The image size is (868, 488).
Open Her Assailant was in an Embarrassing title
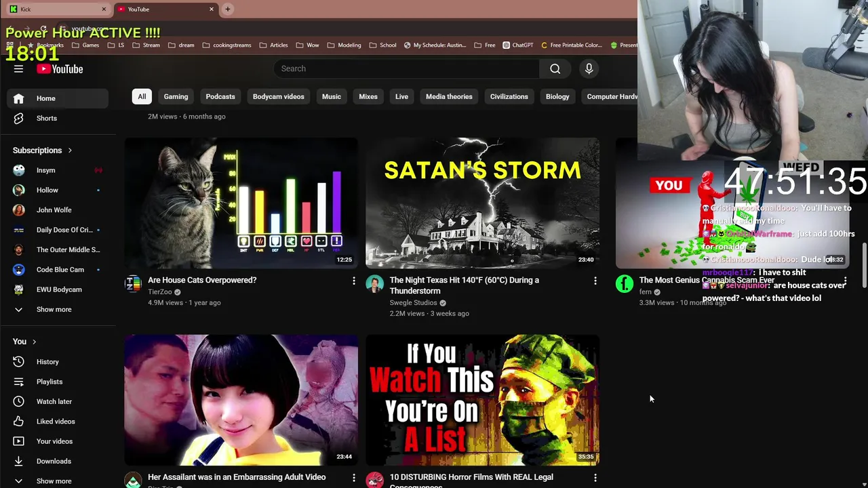(237, 477)
